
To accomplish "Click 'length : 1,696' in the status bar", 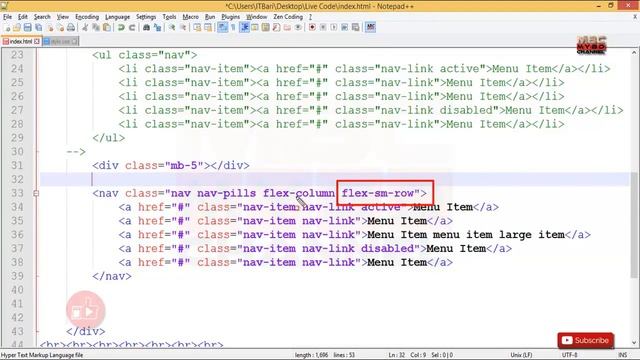I will (x=311, y=355).
